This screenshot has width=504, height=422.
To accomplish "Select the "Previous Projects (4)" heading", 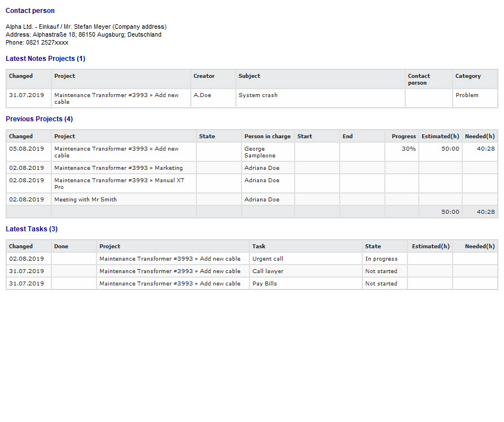I will (39, 119).
